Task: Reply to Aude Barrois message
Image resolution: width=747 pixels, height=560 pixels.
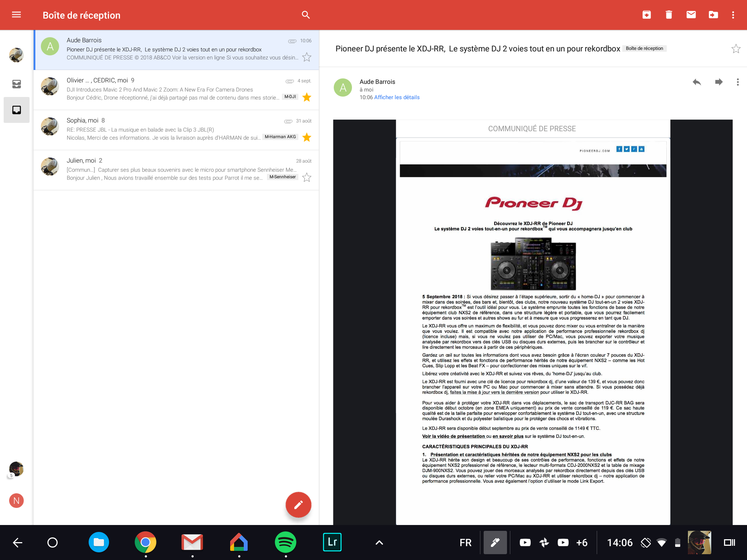Action: (697, 82)
